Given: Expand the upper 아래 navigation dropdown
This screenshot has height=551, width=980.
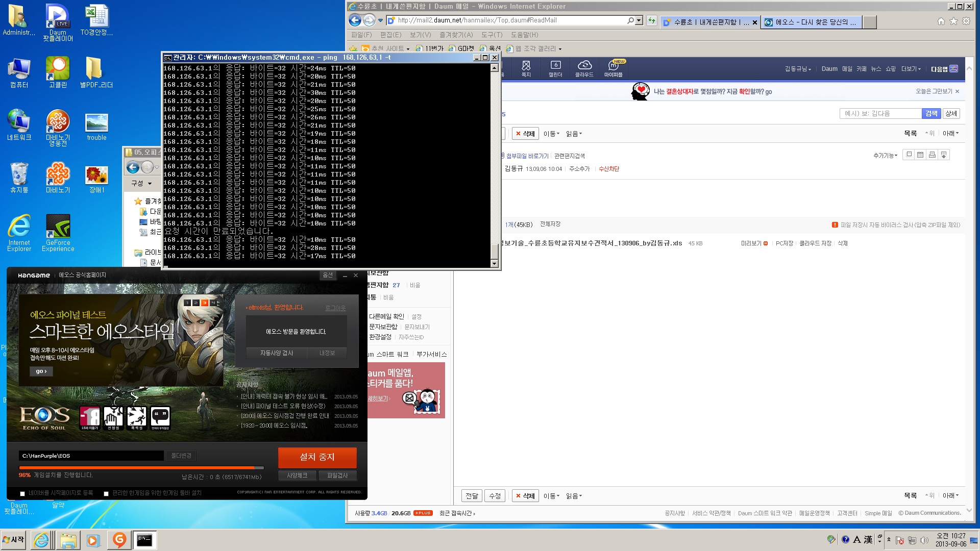Looking at the screenshot, I should tap(950, 133).
